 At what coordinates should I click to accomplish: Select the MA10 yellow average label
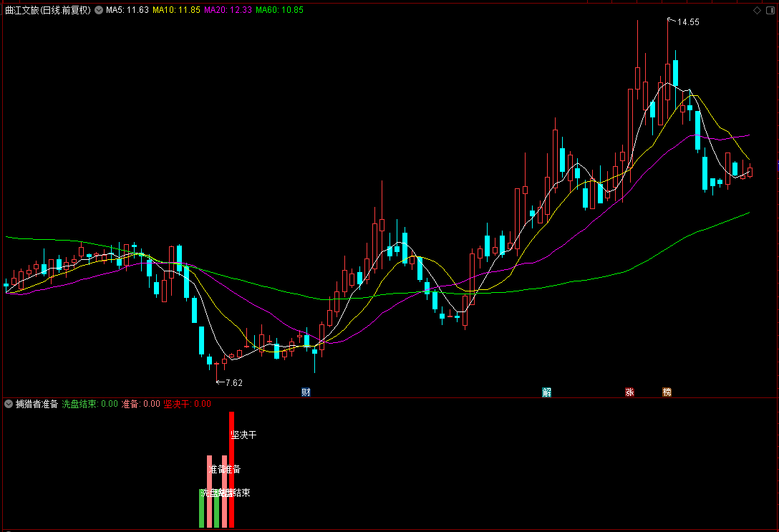[x=176, y=10]
